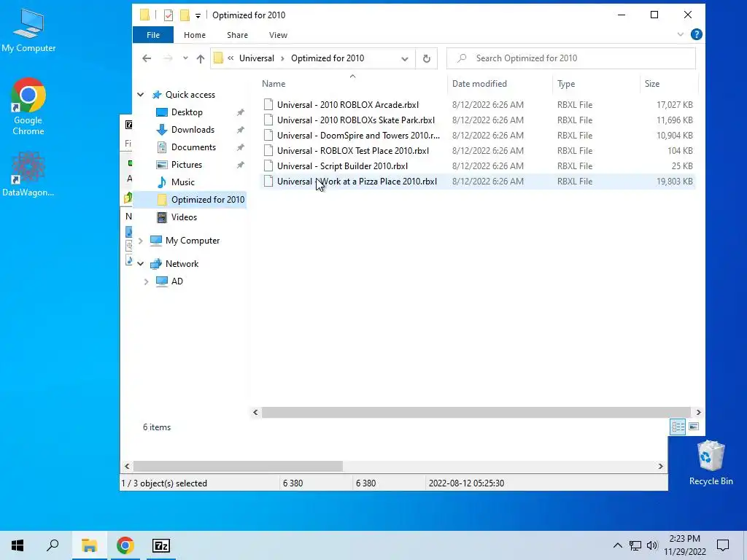The image size is (747, 560).
Task: Collapse the Quick access tree node
Action: tap(141, 94)
